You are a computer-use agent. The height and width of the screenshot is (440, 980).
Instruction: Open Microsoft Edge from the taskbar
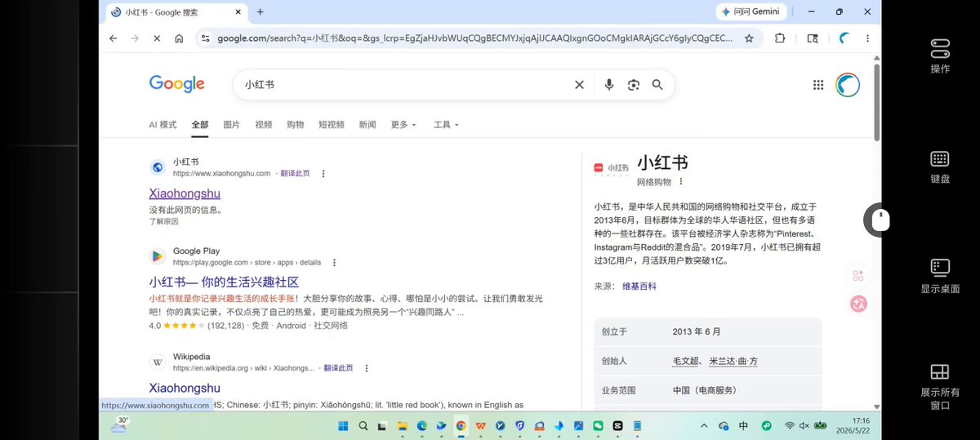click(422, 425)
